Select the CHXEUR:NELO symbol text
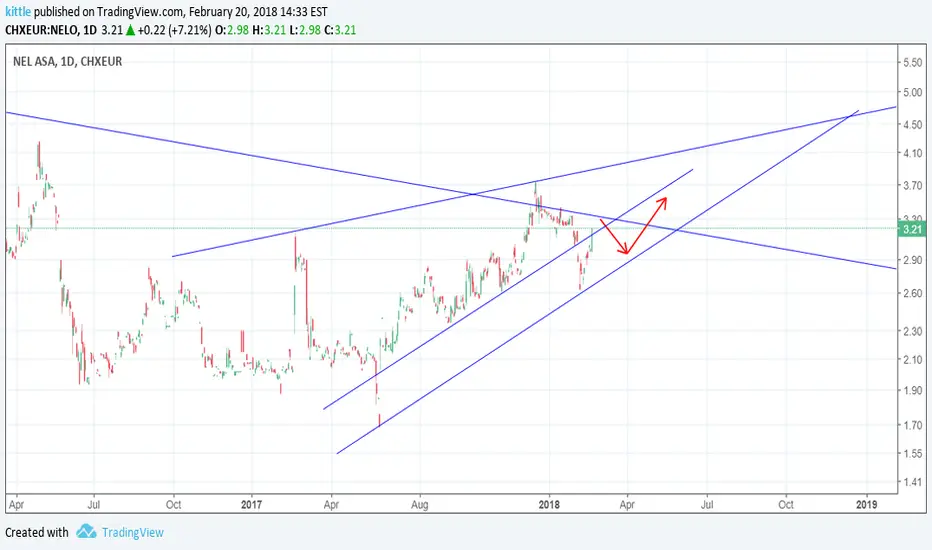Viewport: 932px width, 550px height. [41, 30]
